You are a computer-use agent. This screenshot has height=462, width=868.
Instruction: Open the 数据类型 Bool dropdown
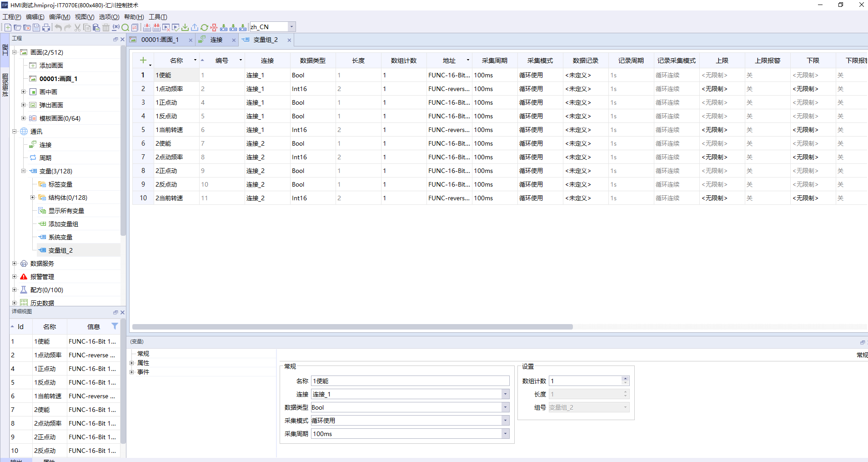[x=505, y=407]
